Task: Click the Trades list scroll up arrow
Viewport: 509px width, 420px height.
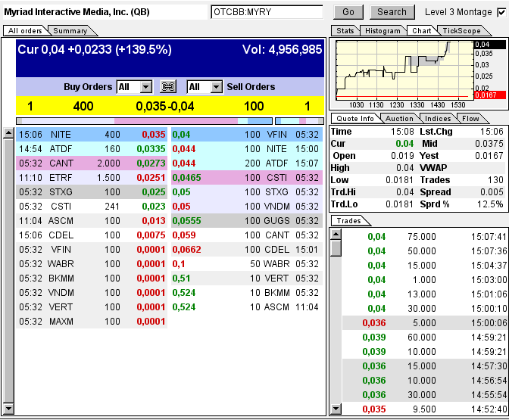Action: (x=336, y=234)
